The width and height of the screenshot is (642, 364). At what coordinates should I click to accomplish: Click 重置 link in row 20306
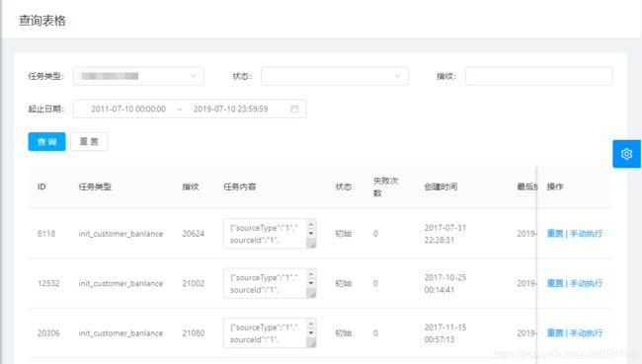(555, 332)
